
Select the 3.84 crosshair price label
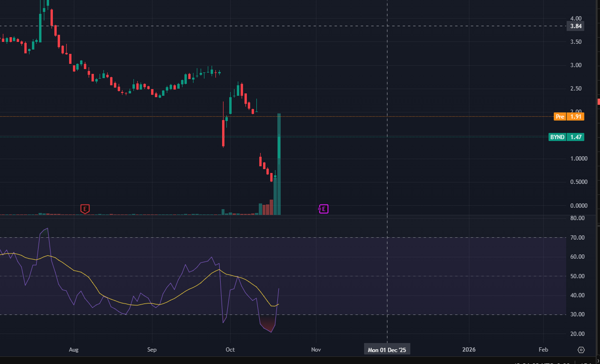[x=575, y=26]
